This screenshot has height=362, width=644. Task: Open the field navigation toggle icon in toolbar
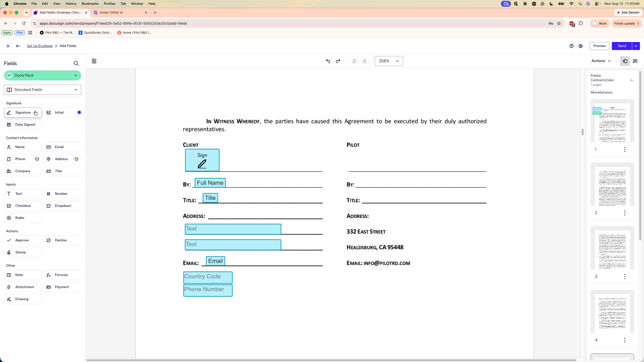pyautogui.click(x=94, y=61)
